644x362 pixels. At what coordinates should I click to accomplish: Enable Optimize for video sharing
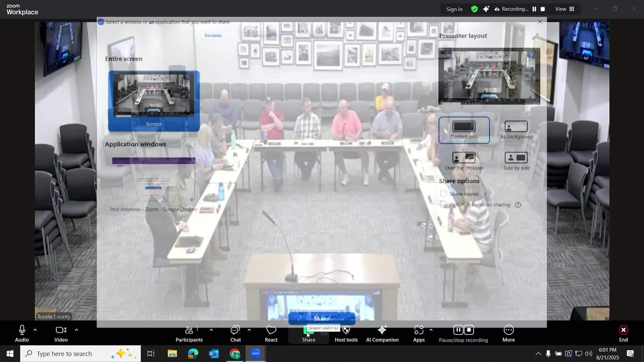443,204
